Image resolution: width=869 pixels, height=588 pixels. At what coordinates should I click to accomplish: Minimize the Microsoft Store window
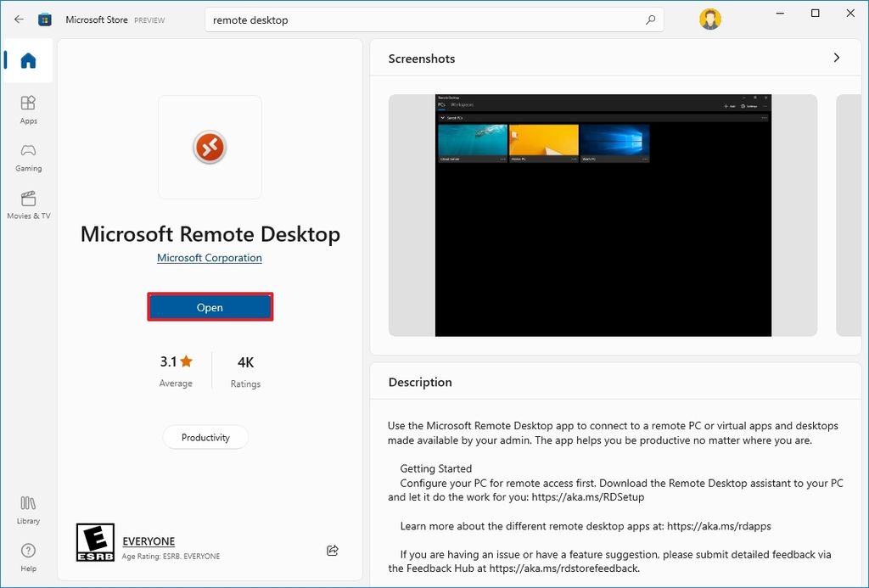point(781,14)
